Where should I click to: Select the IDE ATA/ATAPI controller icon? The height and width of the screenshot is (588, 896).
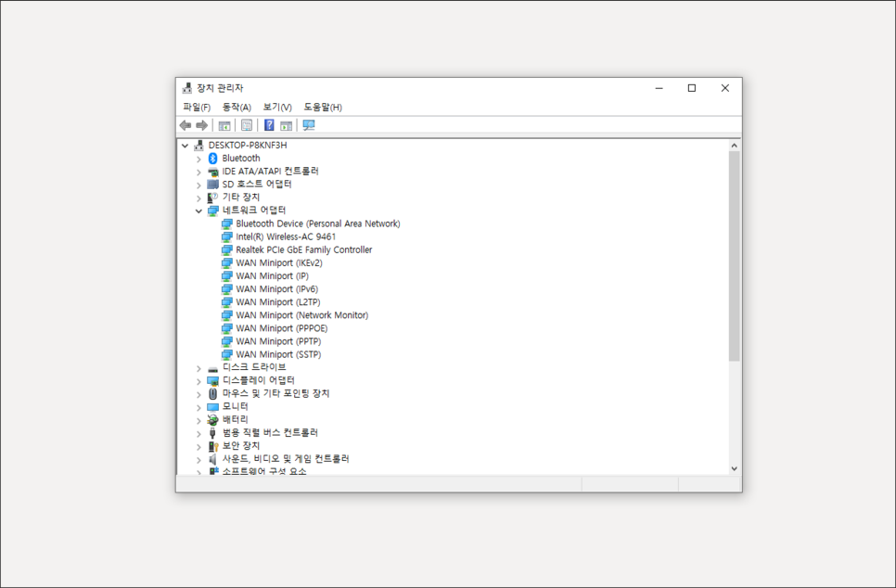tap(212, 172)
